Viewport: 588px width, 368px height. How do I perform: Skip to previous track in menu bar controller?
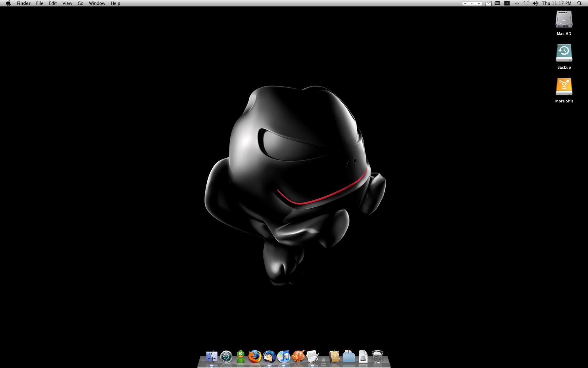pos(466,3)
